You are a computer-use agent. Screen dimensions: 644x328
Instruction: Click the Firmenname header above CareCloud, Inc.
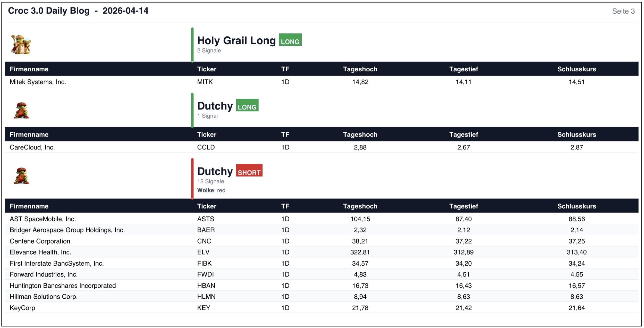click(29, 134)
